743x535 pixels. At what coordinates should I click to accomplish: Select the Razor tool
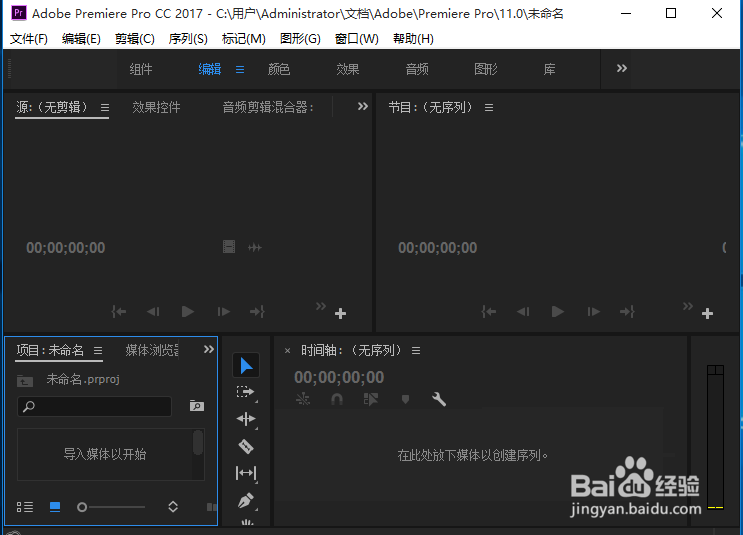coord(246,446)
